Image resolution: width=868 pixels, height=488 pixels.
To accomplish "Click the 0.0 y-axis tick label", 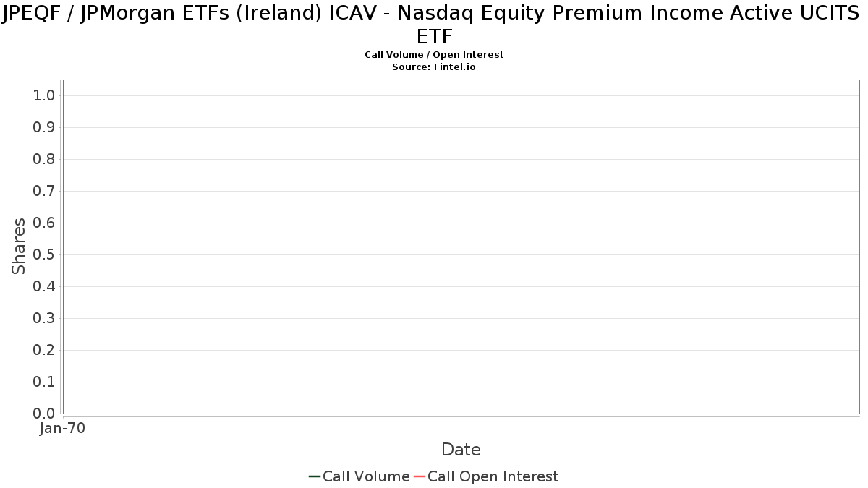I will point(44,414).
